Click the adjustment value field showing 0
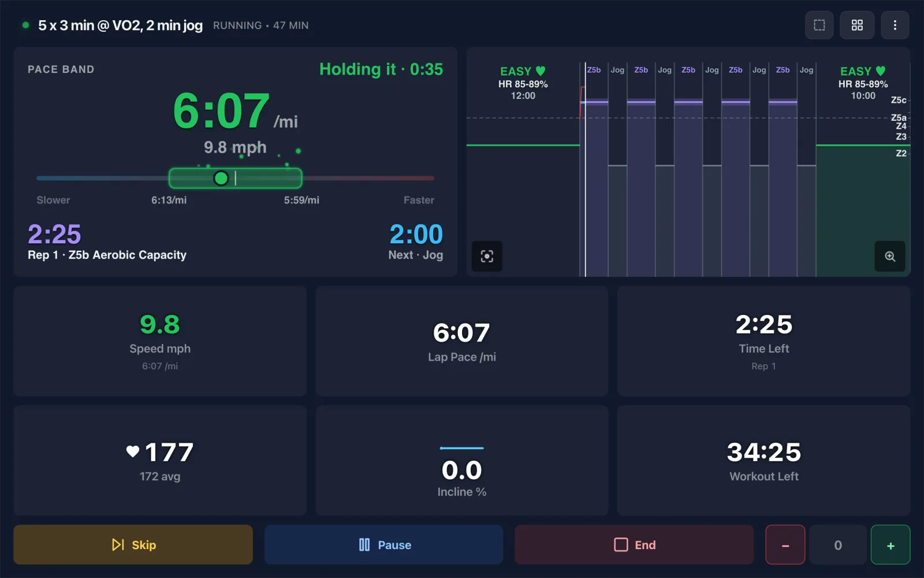This screenshot has width=924, height=578. tap(838, 544)
